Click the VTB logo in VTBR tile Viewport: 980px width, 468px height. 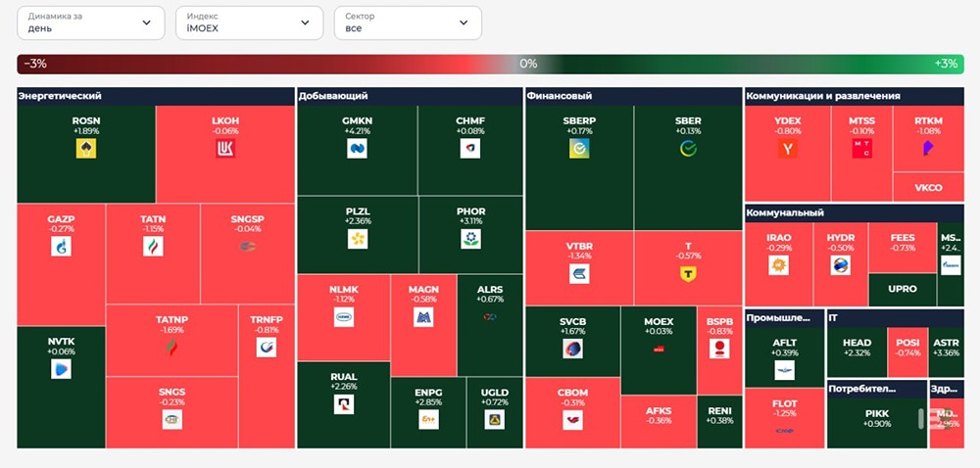579,274
